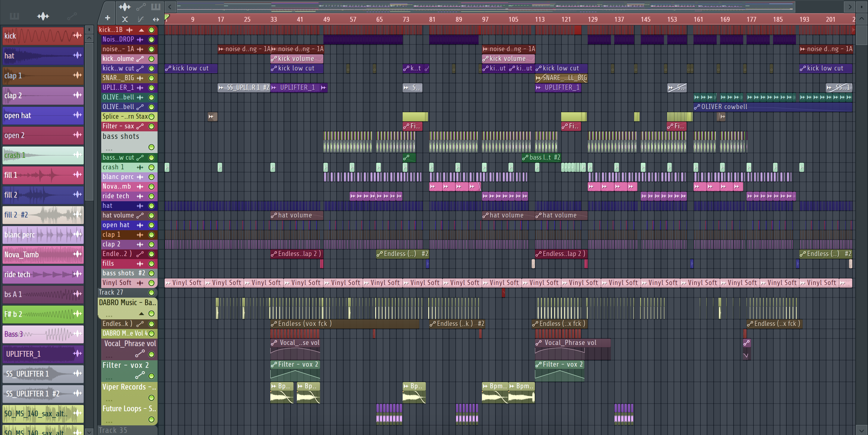Click audio icon on Vinyl Soft track
Screen dimensions: 868x435
coord(140,283)
